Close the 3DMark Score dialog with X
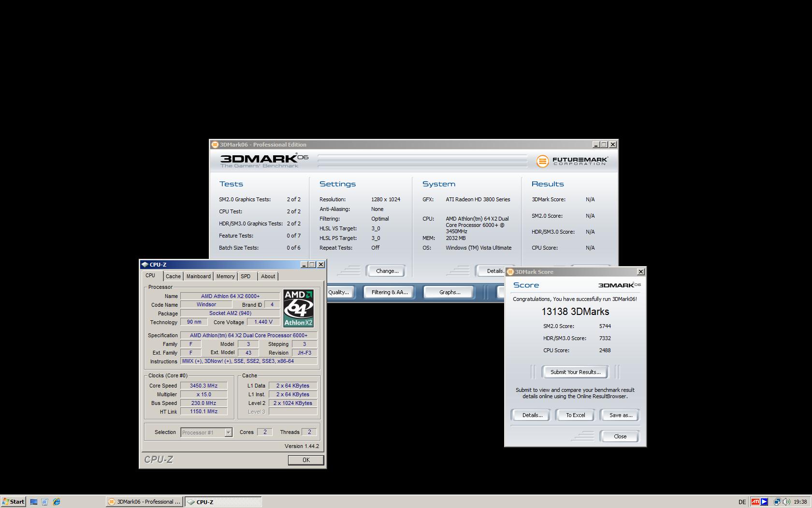Image resolution: width=812 pixels, height=508 pixels. coord(641,272)
